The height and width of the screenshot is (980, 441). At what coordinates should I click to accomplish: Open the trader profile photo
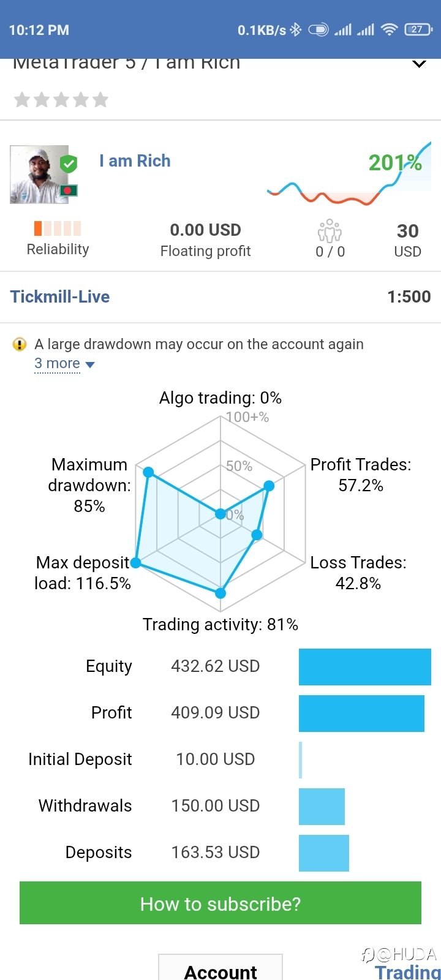(38, 174)
